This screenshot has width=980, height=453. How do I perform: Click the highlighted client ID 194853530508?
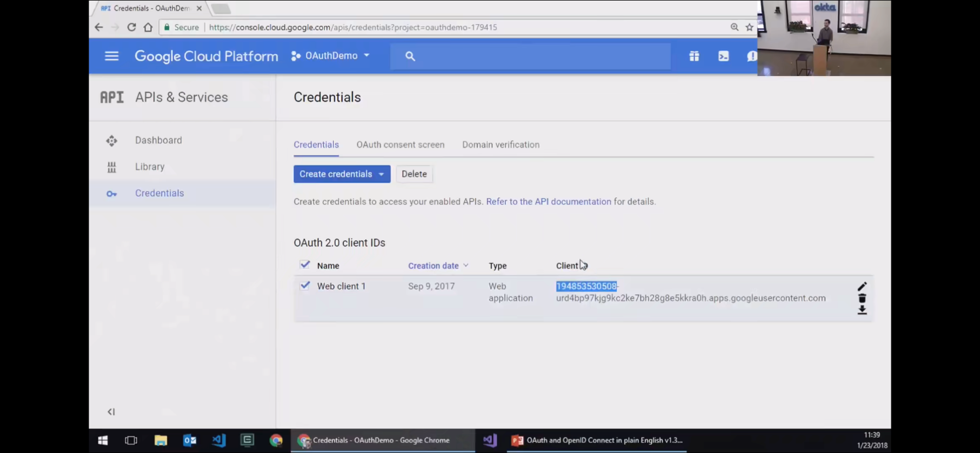pos(586,286)
